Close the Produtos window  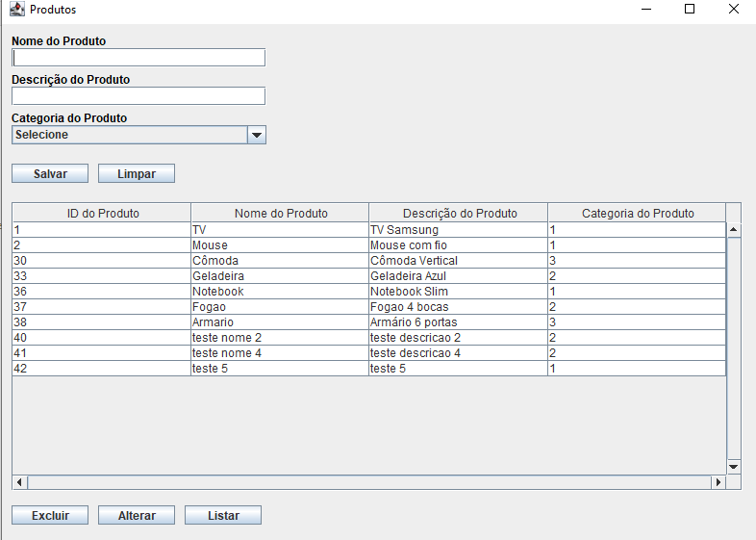click(x=733, y=10)
